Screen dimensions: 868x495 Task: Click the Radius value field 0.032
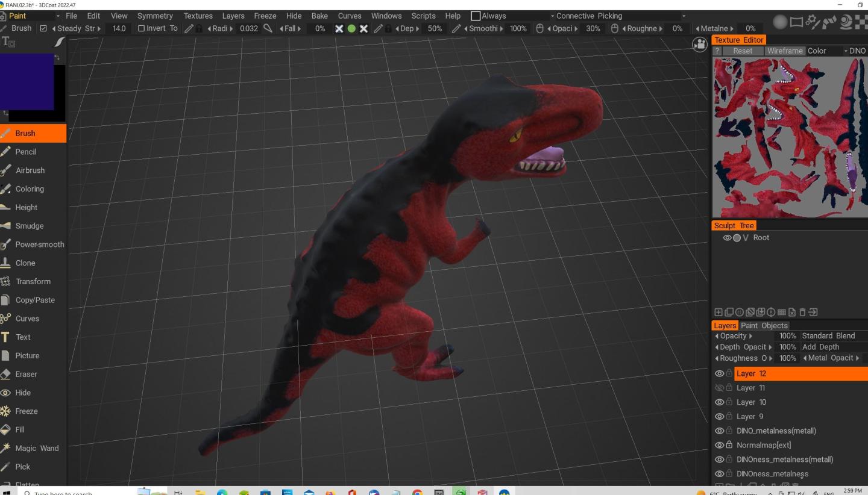point(249,28)
